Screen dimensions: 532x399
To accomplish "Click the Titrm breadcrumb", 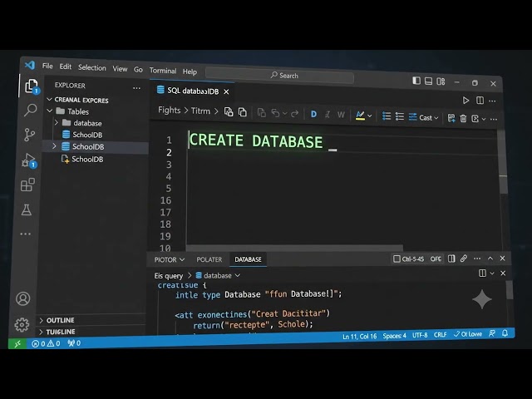I will (200, 111).
